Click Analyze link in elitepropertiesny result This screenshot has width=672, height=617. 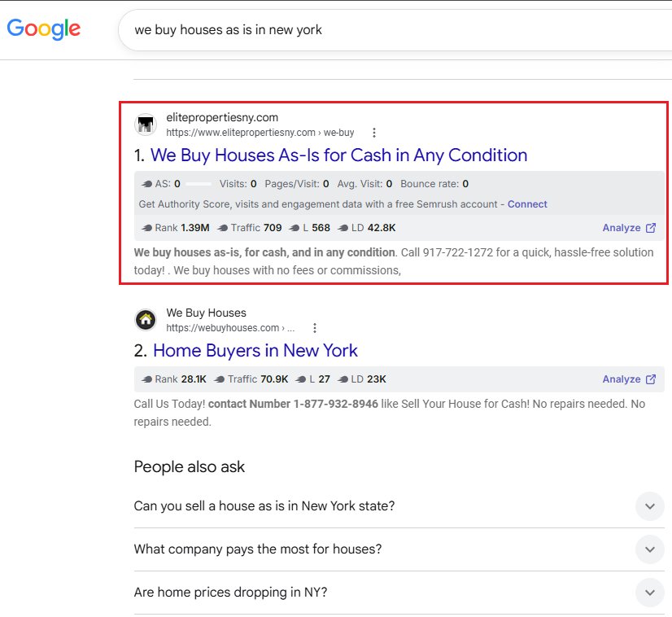coord(622,228)
